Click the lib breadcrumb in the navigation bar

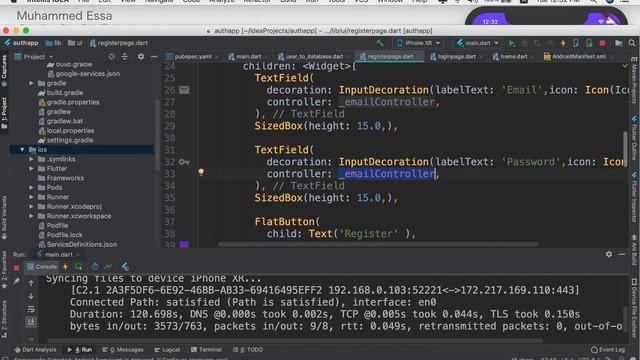point(54,43)
